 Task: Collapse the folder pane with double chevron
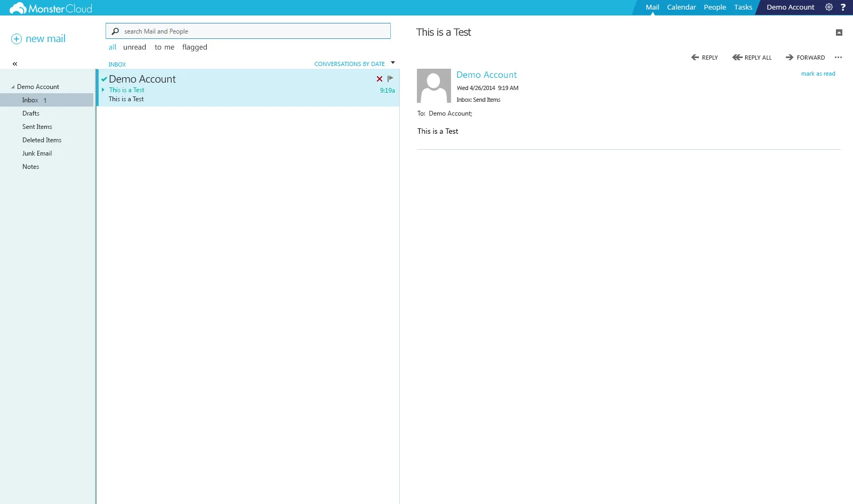click(15, 64)
